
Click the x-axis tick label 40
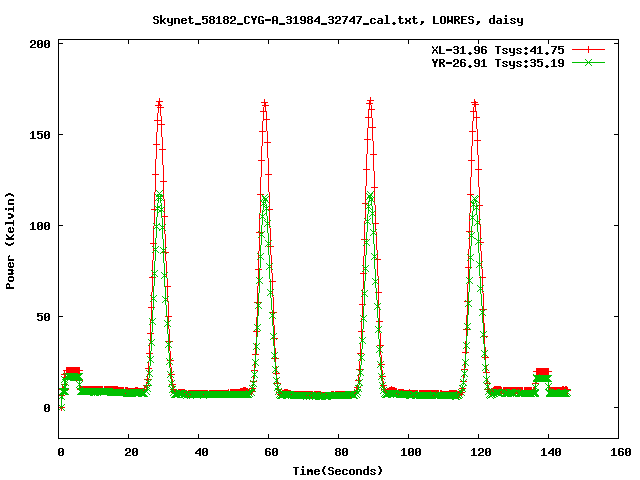pos(201,452)
